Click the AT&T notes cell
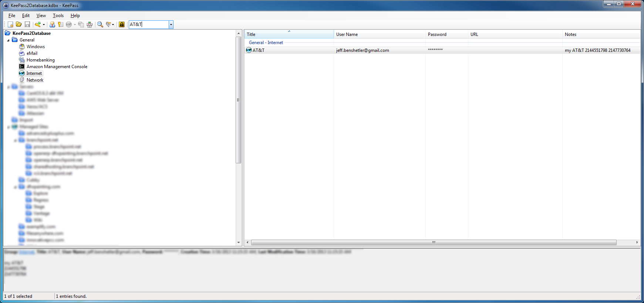This screenshot has height=303, width=644. (597, 50)
